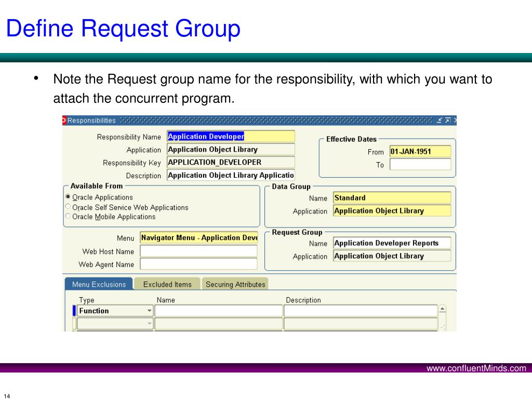The height and width of the screenshot is (399, 532).
Task: Click the Application field under Responsibility Name
Action: pyautogui.click(x=231, y=149)
